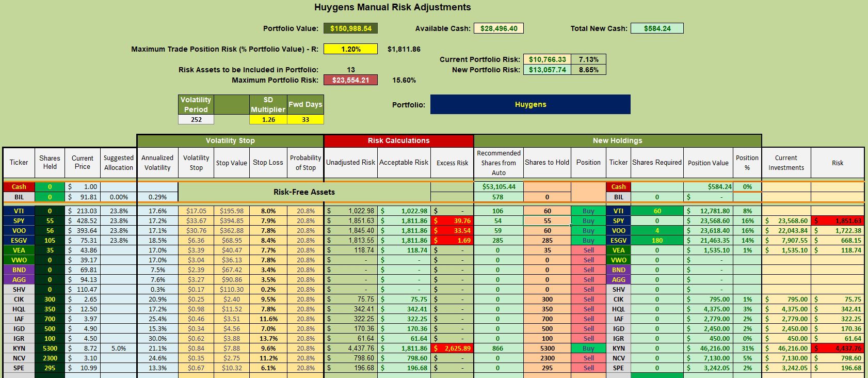Select the IGR stop loss value 13.7%

[x=268, y=338]
